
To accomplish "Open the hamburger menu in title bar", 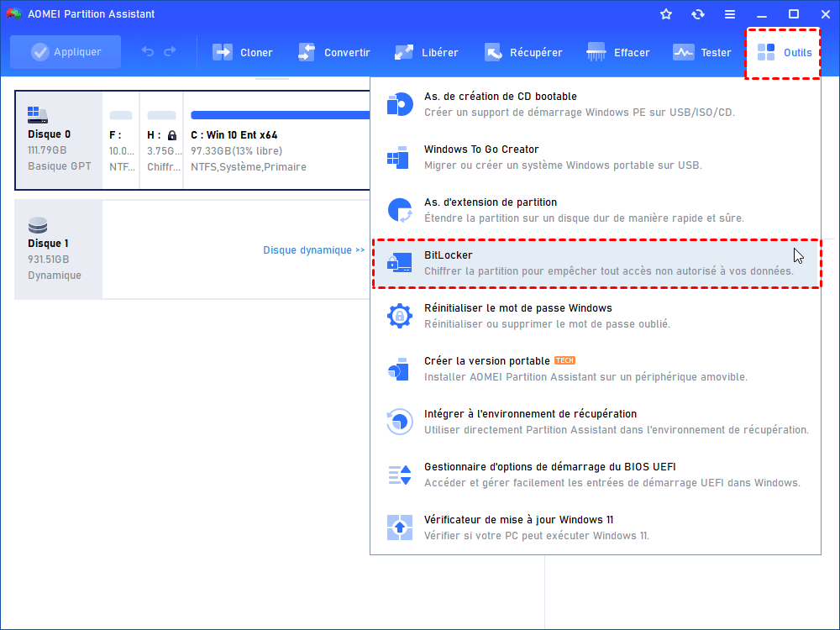I will pos(730,14).
